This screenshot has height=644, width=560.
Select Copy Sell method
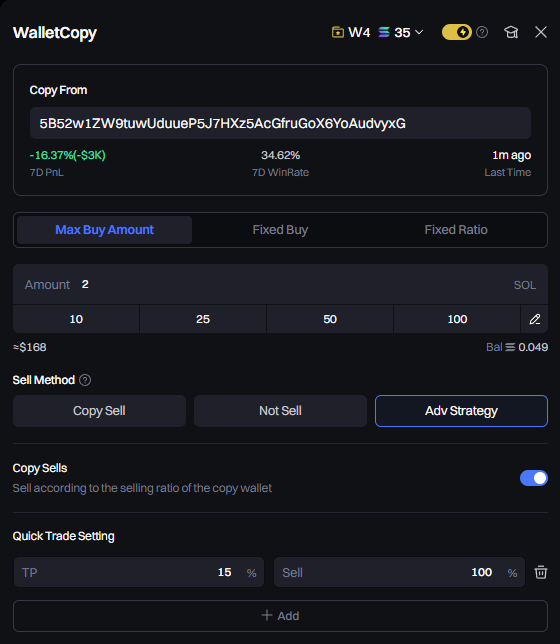[99, 411]
